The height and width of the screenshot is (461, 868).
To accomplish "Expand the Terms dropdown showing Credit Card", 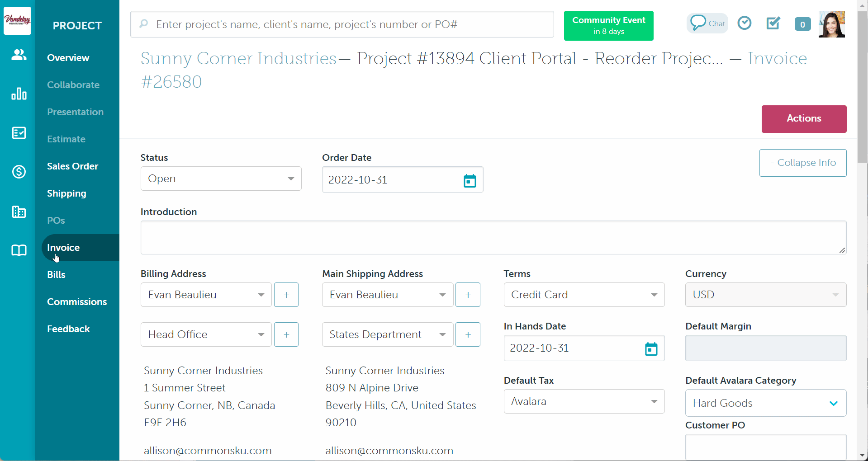I will pos(583,294).
